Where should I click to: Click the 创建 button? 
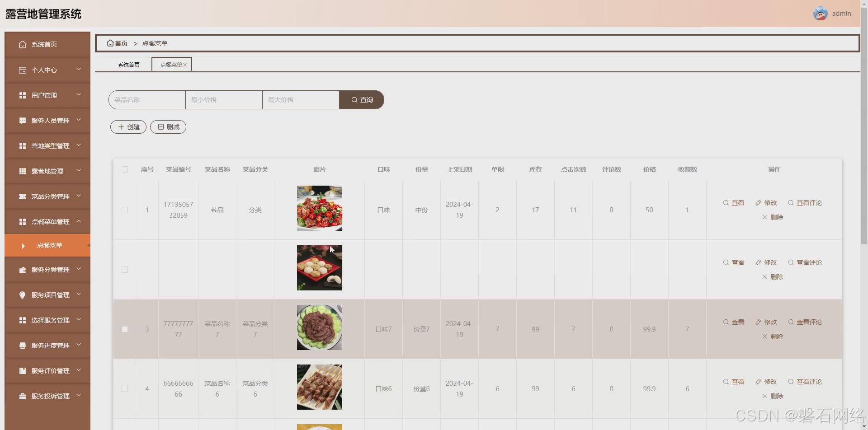tap(128, 127)
